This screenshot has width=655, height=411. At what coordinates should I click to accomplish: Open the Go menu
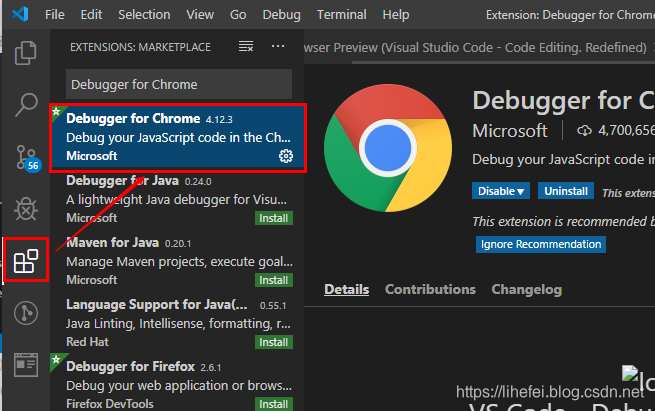tap(238, 15)
